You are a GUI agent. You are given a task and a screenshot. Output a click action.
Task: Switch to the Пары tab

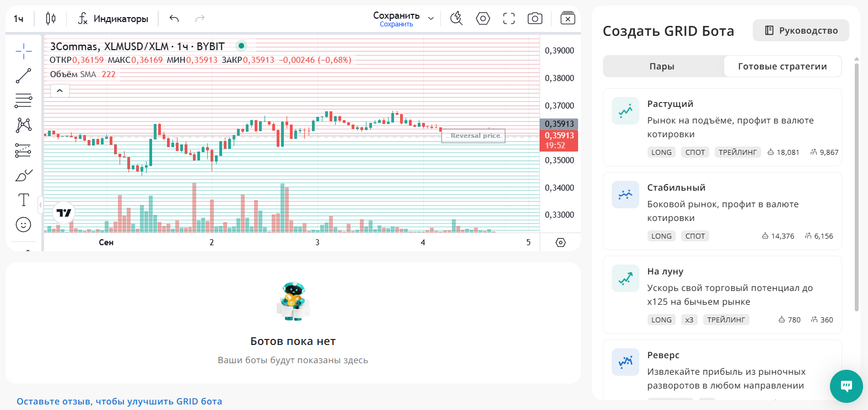[x=662, y=66]
